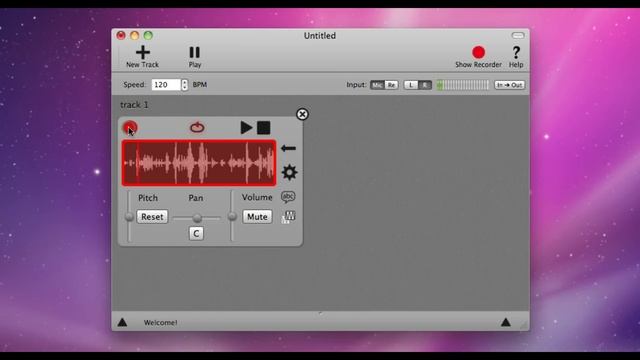Click the Volume vertical slider knob
This screenshot has width=640, height=360.
(232, 216)
